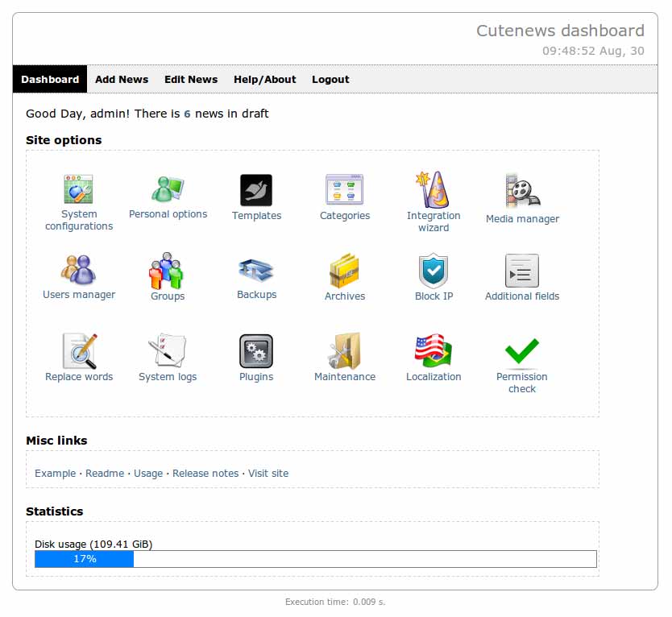Select the Localization flags icon
Screen dimensions: 672x617
(x=433, y=351)
